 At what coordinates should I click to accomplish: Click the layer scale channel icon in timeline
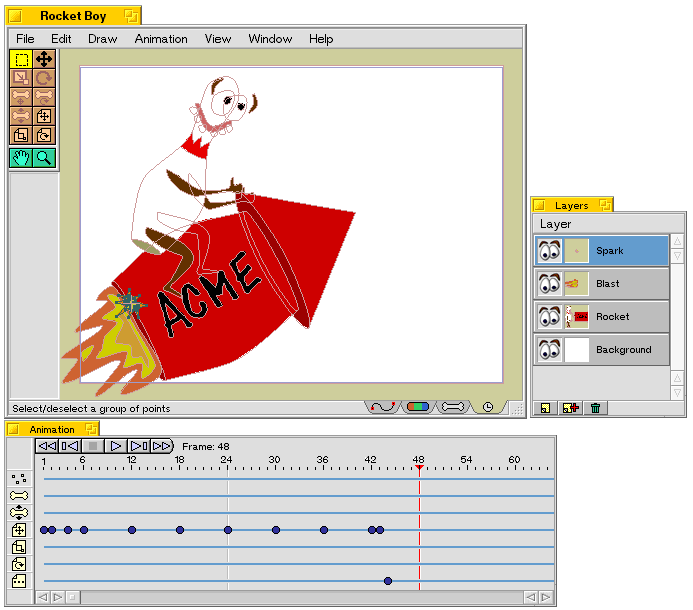point(19,547)
